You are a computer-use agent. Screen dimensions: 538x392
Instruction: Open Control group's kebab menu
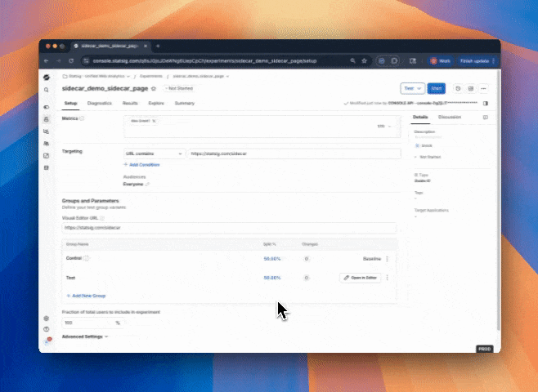387,258
